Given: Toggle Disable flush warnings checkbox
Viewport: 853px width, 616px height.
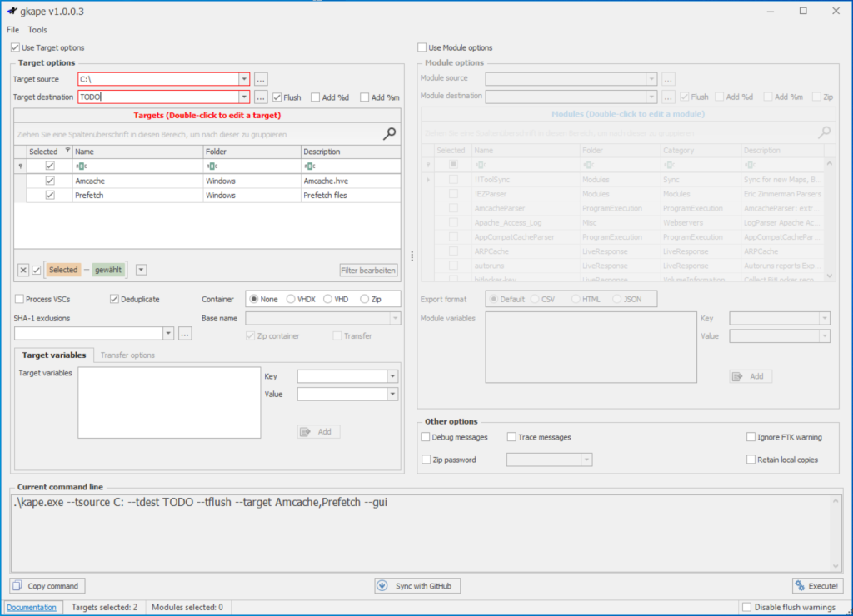Looking at the screenshot, I should click(747, 607).
